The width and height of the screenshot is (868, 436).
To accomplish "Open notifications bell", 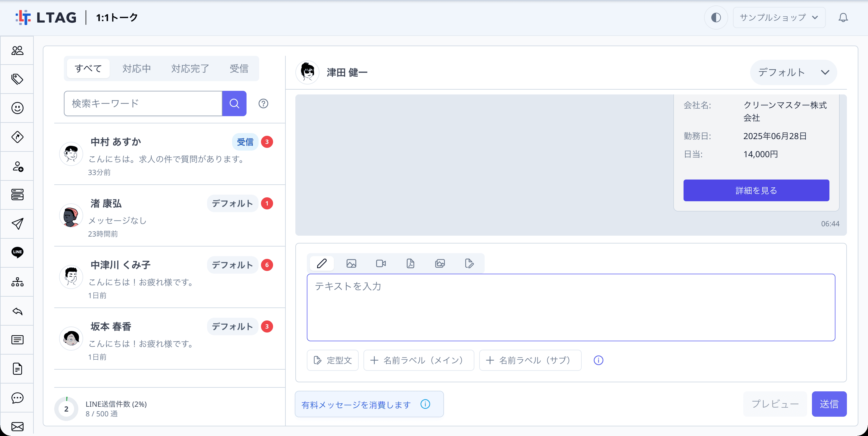I will click(x=843, y=18).
